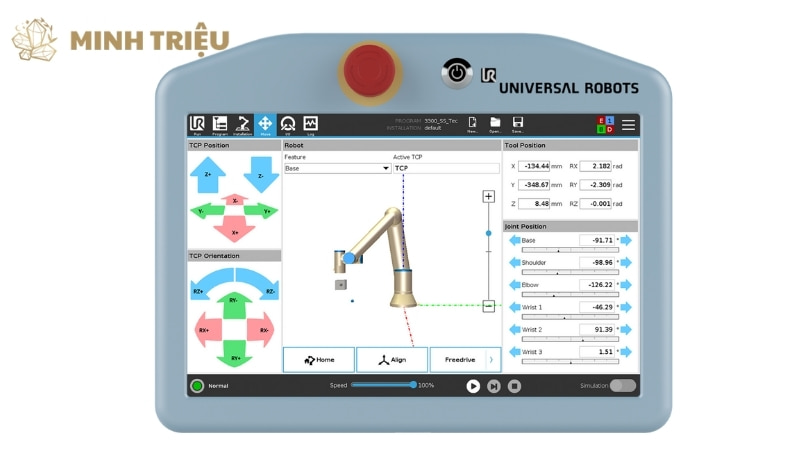Click the Save program icon
Screen dimensions: 800x450
pyautogui.click(x=517, y=124)
